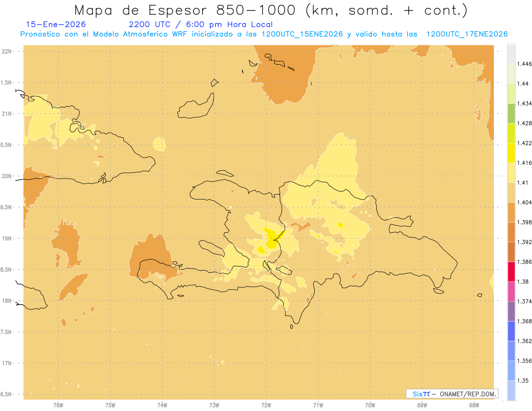532x411 pixels.
Task: Click the 72W longitude axis label
Action: pos(266,405)
